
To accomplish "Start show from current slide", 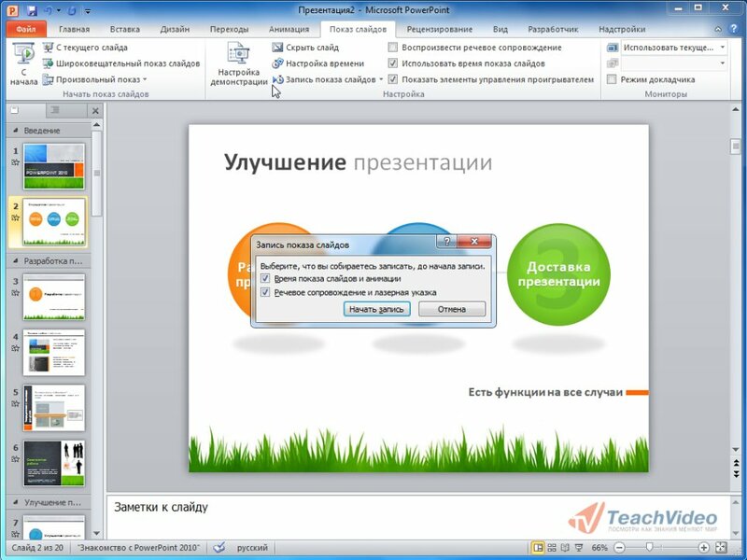I will (x=85, y=48).
